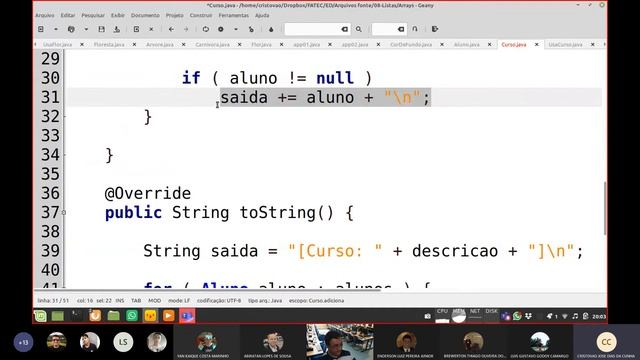Clear the go-to-line field
Viewport: 640px width, 360px height.
[x=401, y=29]
